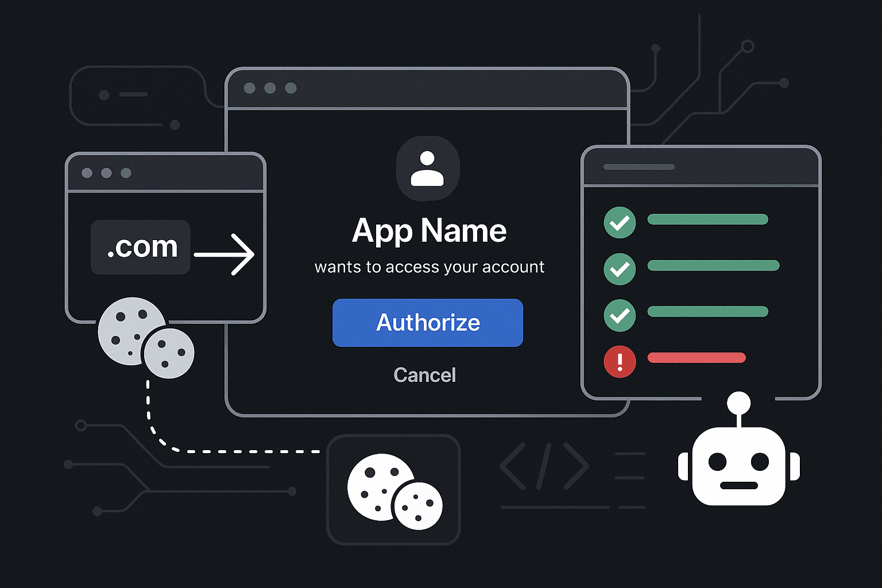The width and height of the screenshot is (882, 588).
Task: Click the cookie pair under the .com window
Action: click(x=146, y=338)
